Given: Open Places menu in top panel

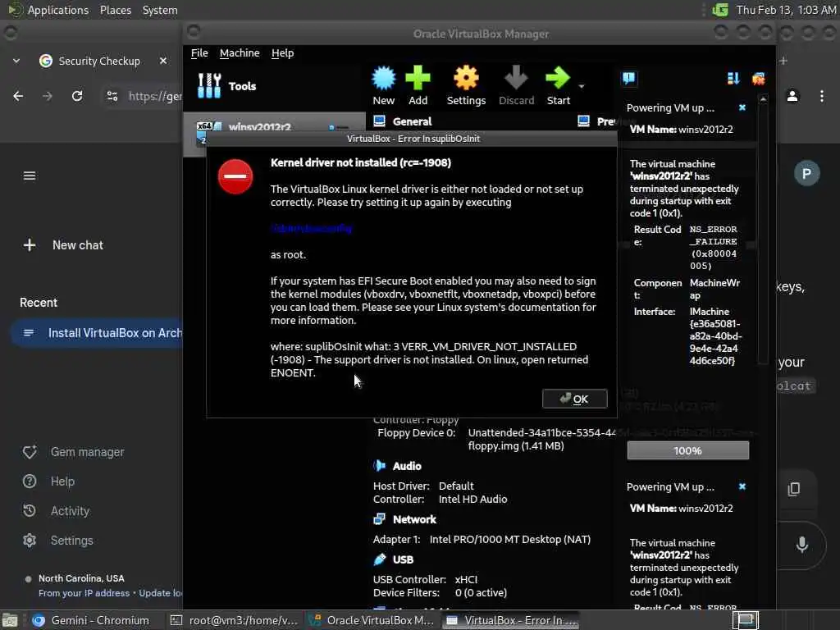Looking at the screenshot, I should click(x=115, y=10).
